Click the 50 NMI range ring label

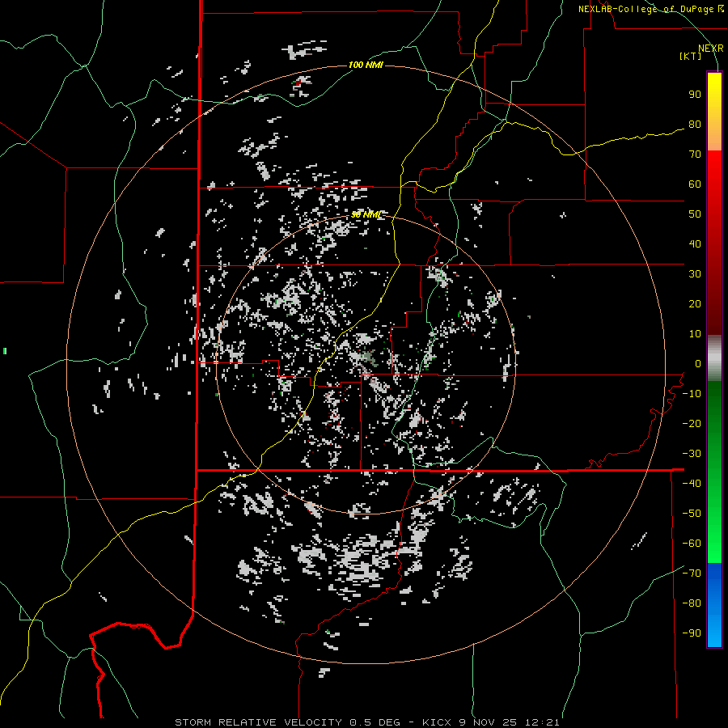pyautogui.click(x=366, y=214)
